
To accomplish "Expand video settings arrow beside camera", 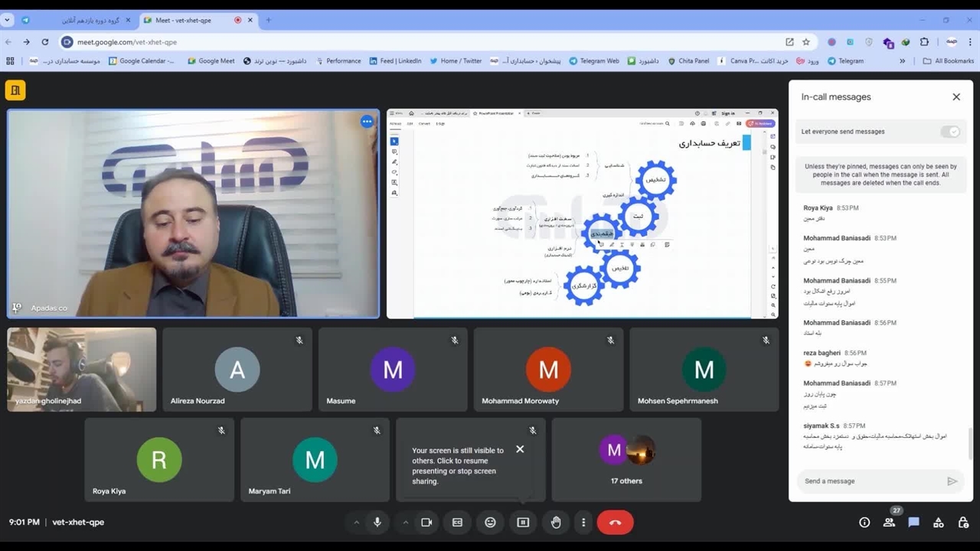I will (x=405, y=523).
